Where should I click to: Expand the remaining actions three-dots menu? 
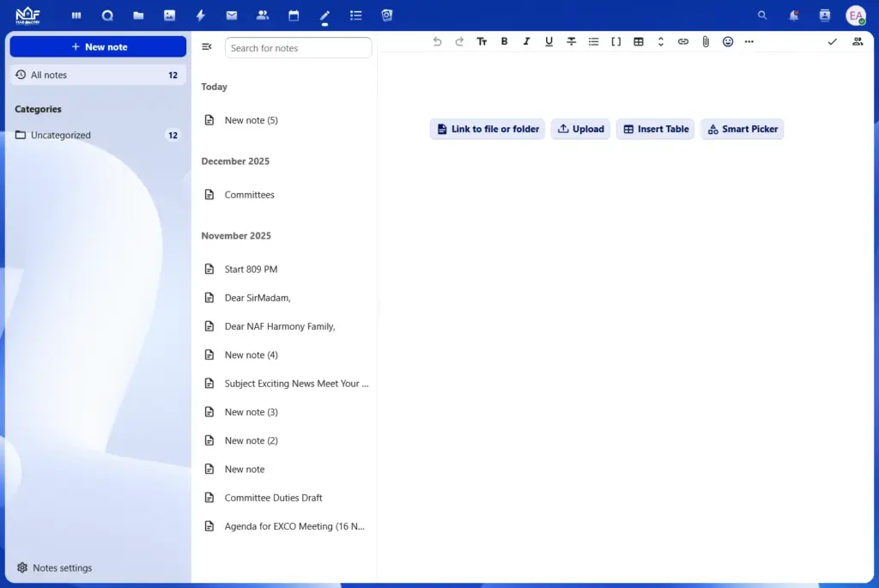click(x=749, y=41)
